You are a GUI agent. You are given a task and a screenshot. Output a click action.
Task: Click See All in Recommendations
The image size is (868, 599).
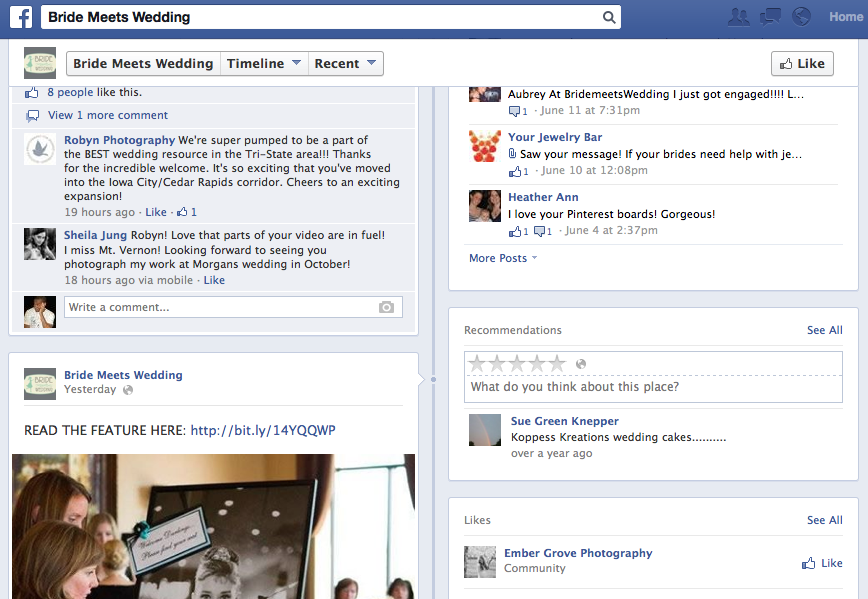click(825, 330)
